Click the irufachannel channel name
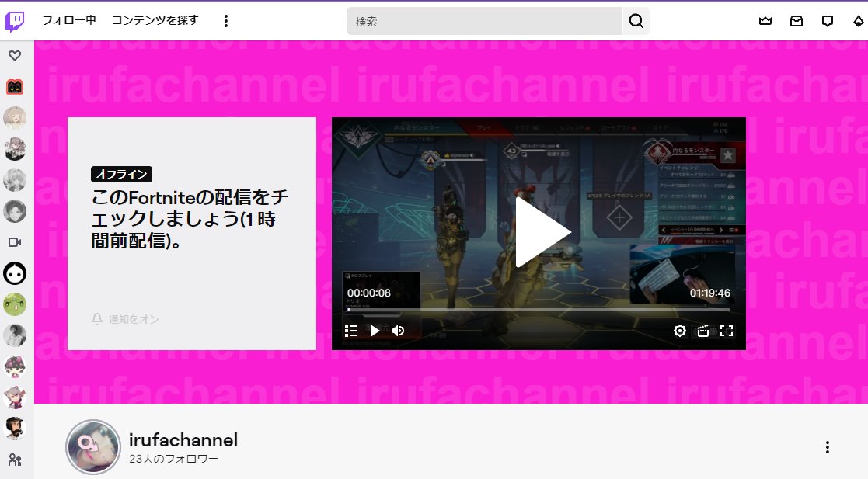 coord(183,440)
